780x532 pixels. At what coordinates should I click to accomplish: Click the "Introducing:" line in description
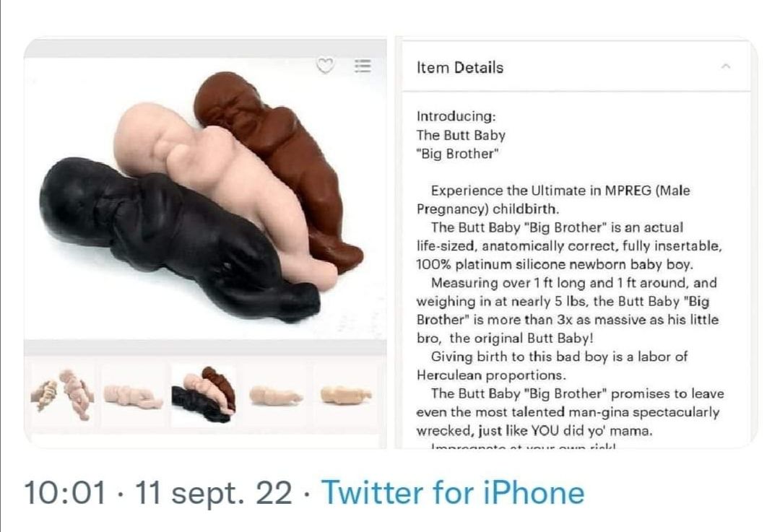click(456, 116)
